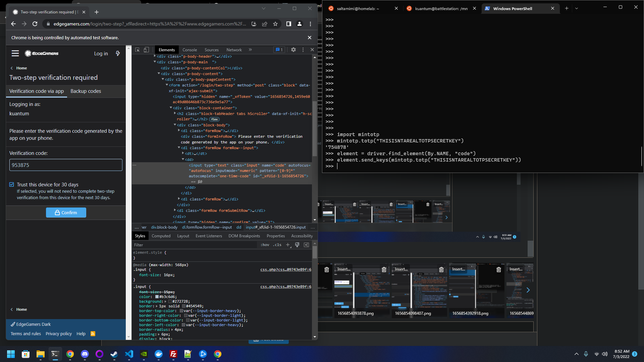Open the DevTools settings gear
This screenshot has height=362, width=644.
click(x=293, y=50)
